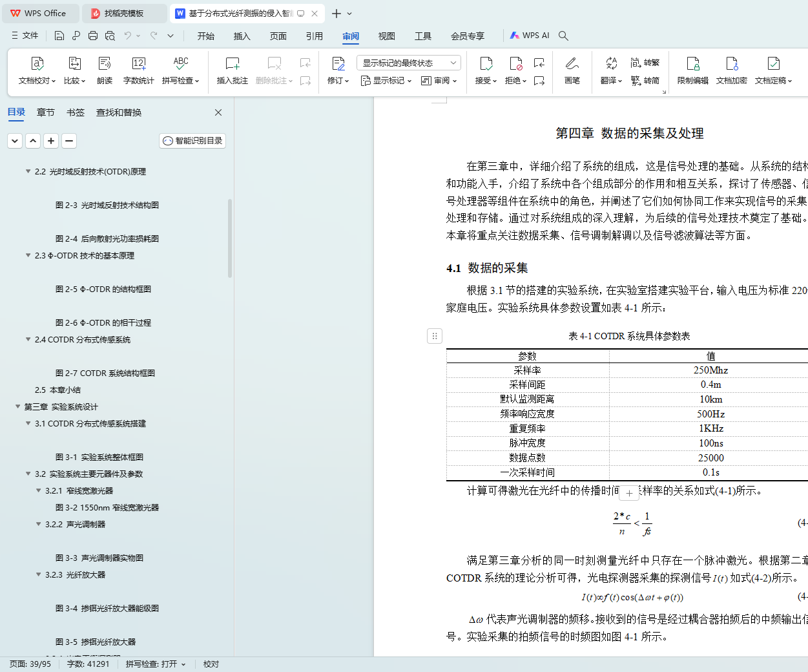Screen dimensions: 808x672
Task: Click the outline promote up-arrow button
Action: [33, 140]
